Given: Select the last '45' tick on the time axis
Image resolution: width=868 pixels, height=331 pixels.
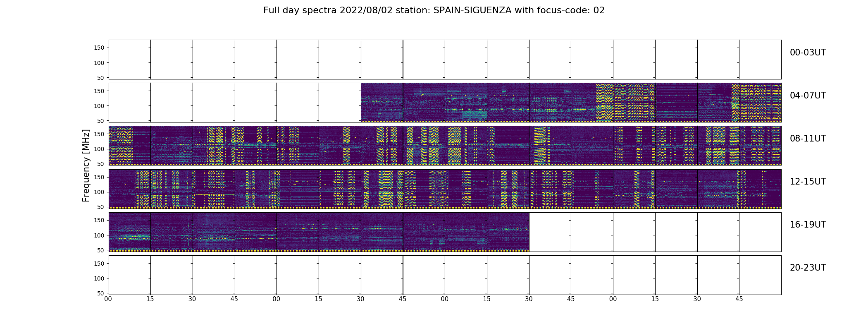Looking at the screenshot, I should [x=739, y=299].
